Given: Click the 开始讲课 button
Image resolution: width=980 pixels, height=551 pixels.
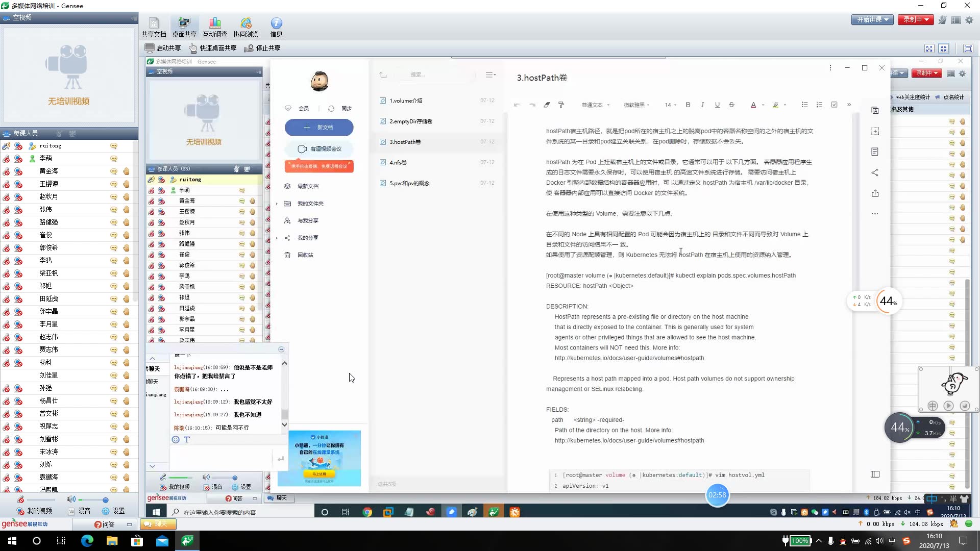Looking at the screenshot, I should 871,20.
